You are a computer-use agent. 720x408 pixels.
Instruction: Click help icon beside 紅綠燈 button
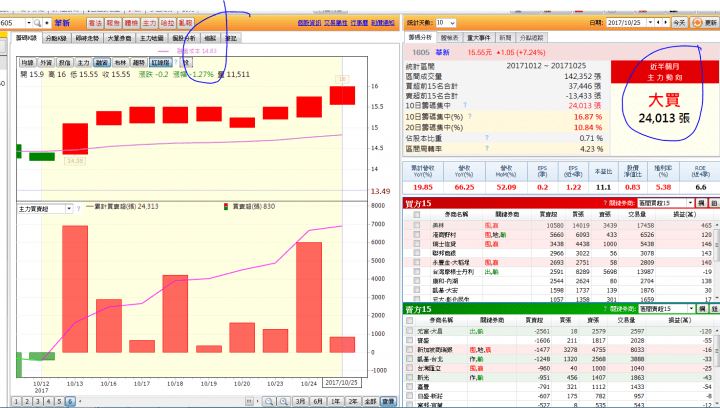[x=175, y=62]
